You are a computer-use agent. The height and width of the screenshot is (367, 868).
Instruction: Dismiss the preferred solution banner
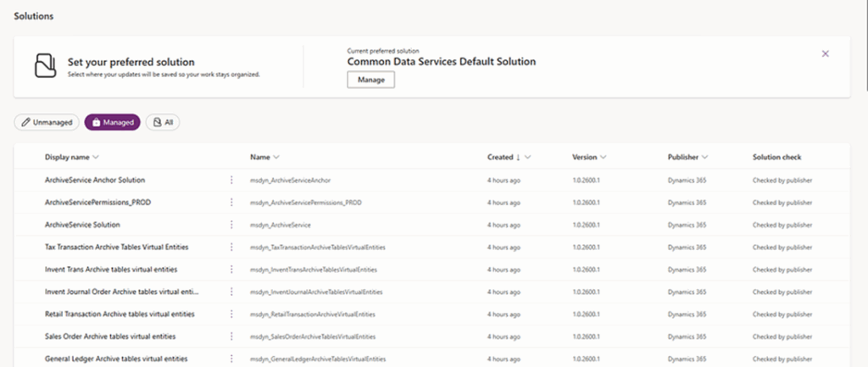point(825,53)
